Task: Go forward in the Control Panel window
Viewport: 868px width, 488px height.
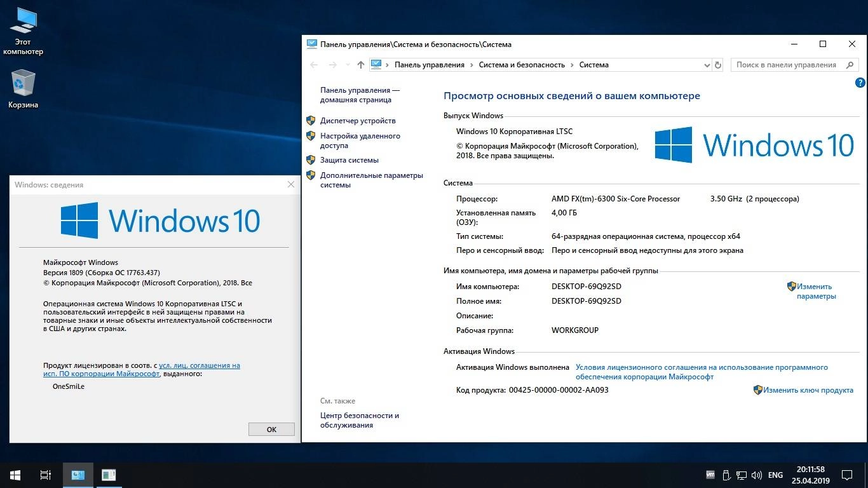Action: (x=332, y=65)
